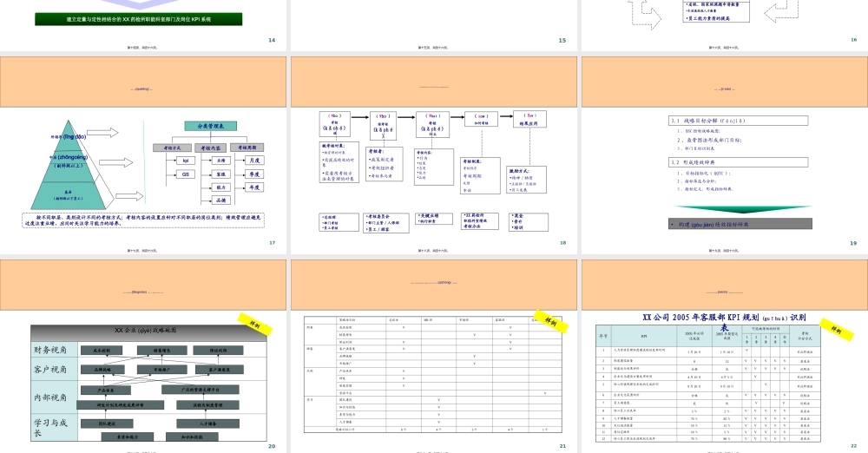Select slide 15 at the top center
868x453 pixels.
coord(433,24)
